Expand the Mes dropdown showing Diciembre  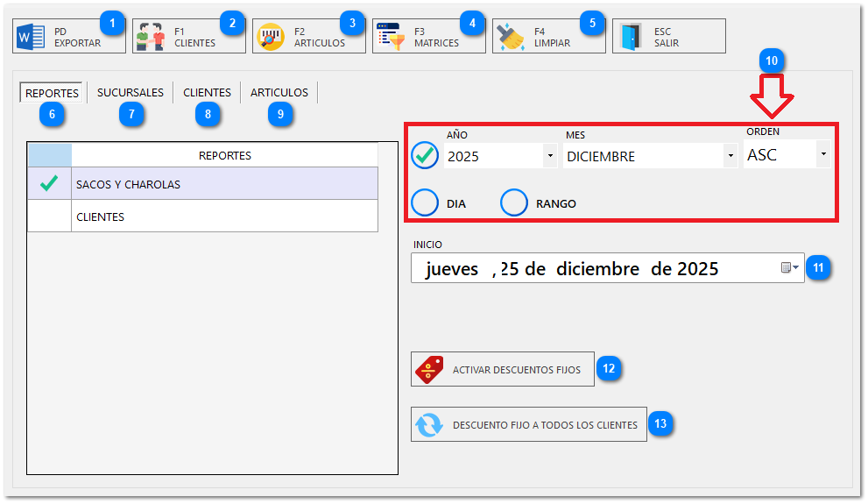coord(730,156)
